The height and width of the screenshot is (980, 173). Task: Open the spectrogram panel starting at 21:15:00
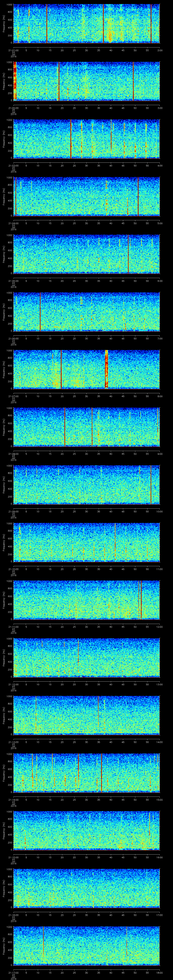(x=87, y=831)
